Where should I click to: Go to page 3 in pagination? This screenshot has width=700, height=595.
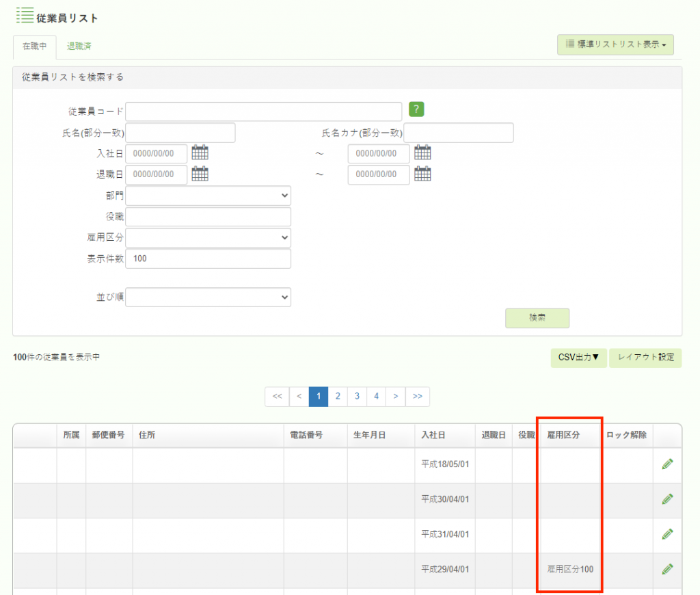click(357, 397)
